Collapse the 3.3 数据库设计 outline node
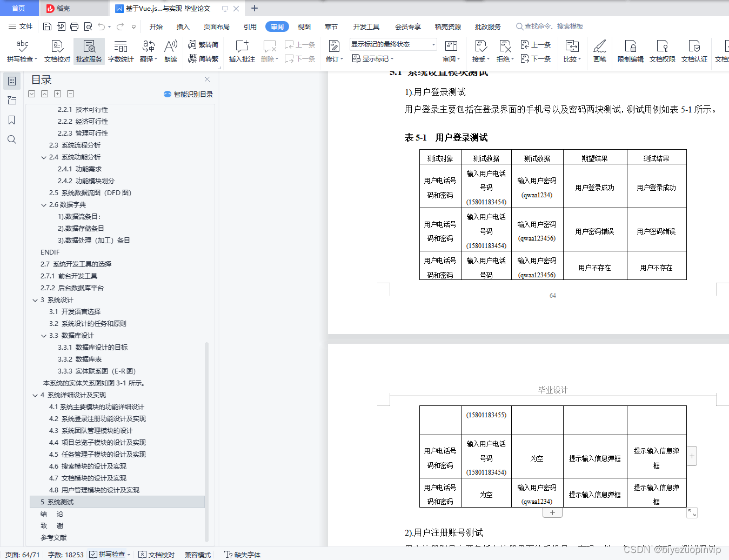Image resolution: width=729 pixels, height=560 pixels. coord(44,336)
